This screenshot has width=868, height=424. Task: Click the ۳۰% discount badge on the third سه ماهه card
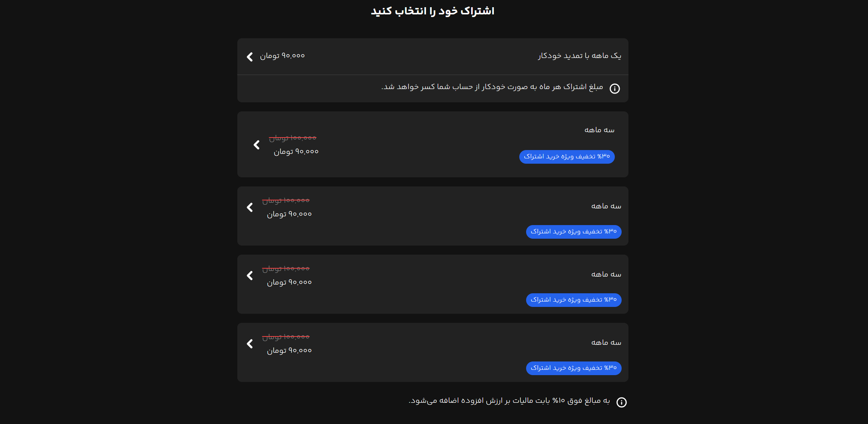[x=573, y=300]
